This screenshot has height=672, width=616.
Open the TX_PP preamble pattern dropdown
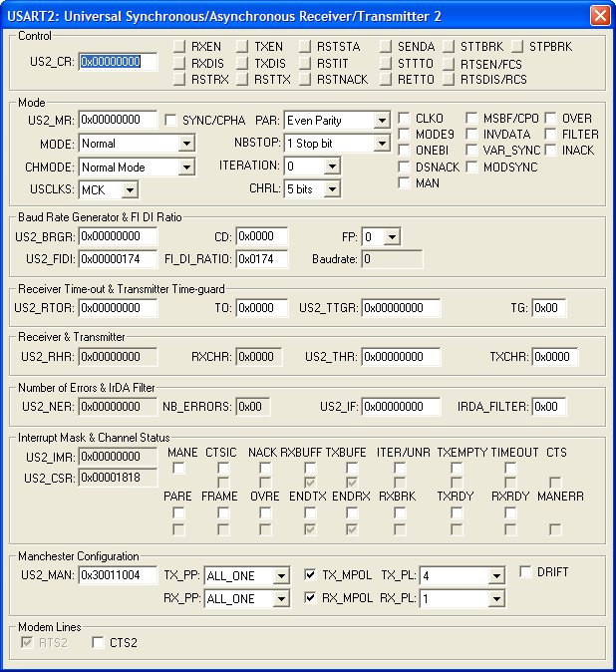(x=281, y=576)
